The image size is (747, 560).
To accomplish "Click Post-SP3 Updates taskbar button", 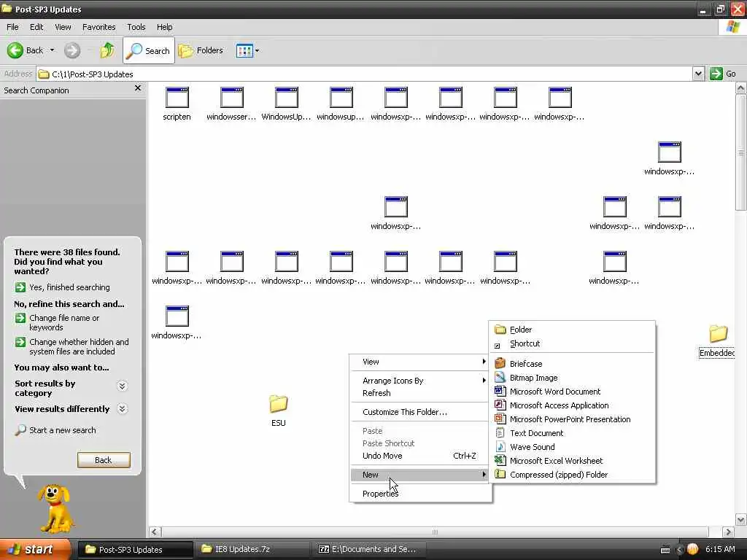I will [135, 550].
